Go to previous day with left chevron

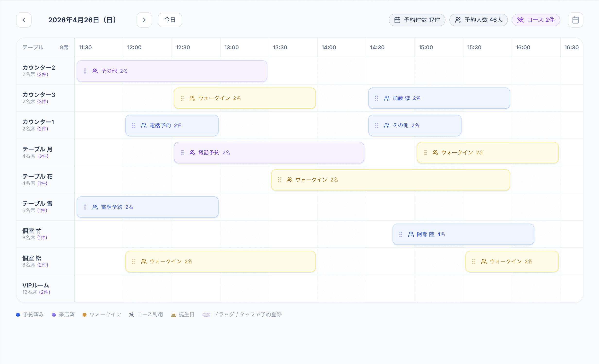(x=24, y=20)
